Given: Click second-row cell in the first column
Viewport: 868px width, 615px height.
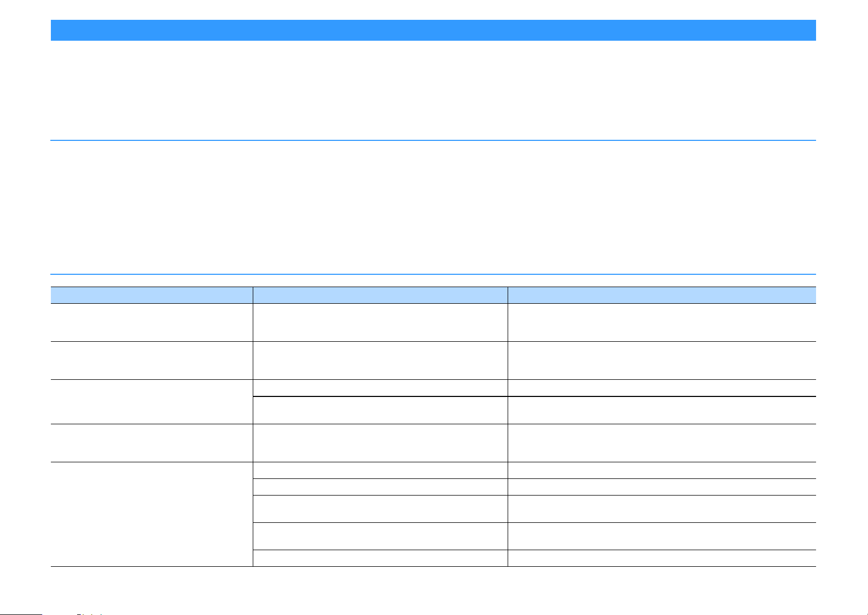Looking at the screenshot, I should 152,361.
